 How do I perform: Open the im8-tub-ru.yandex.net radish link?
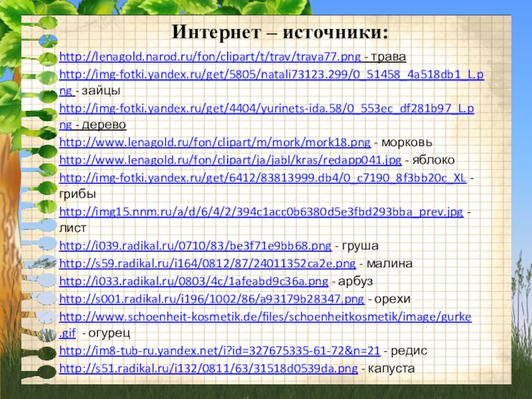point(219,350)
